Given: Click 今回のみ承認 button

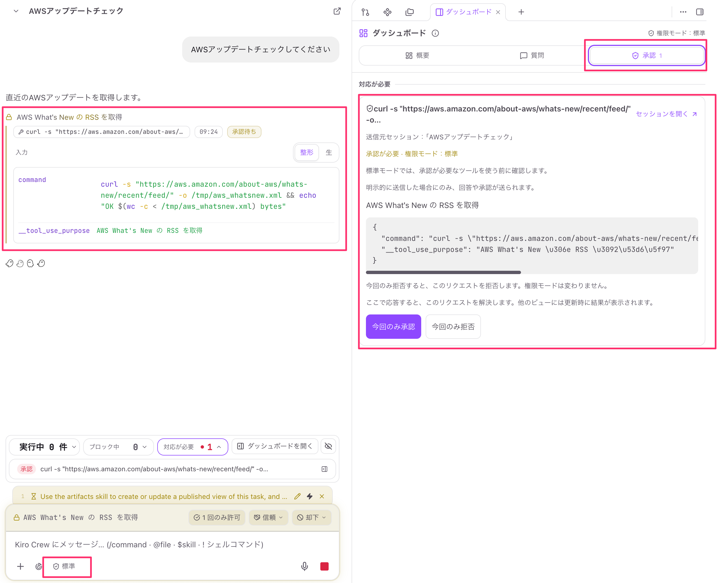Looking at the screenshot, I should click(393, 326).
